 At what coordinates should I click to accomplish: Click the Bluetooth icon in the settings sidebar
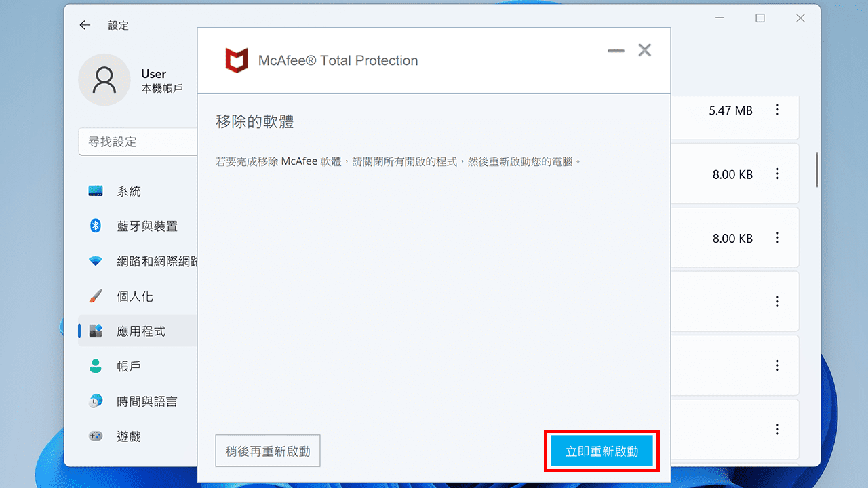(x=96, y=226)
